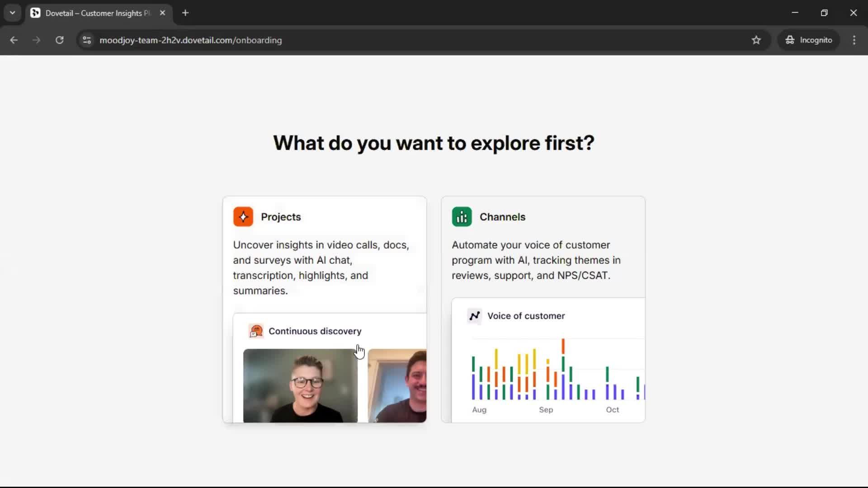
Task: Click the mustached man video thumbnail
Action: click(x=397, y=385)
